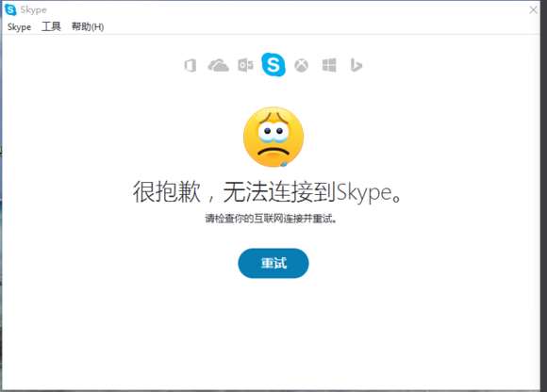Close the Skype window
The height and width of the screenshot is (392, 547).
coord(533,9)
